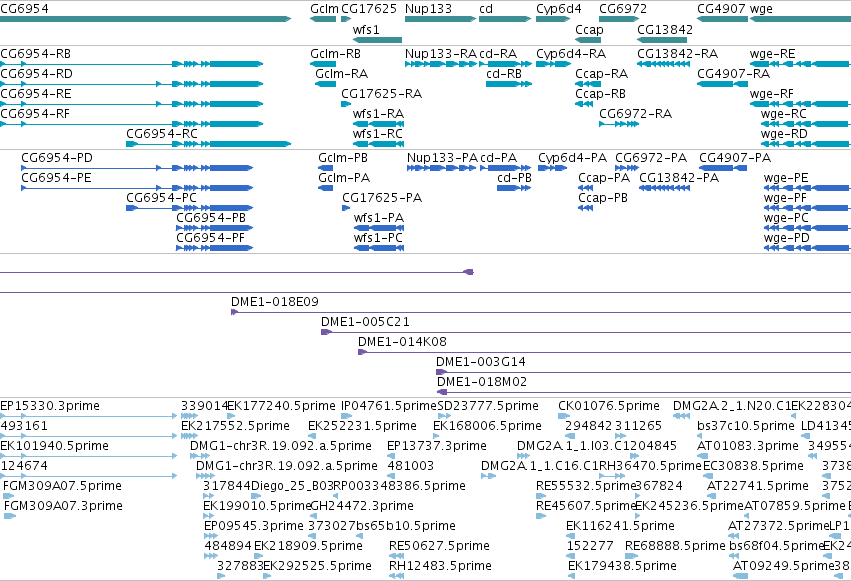851x581 pixels.
Task: Select EST EK168006.5prime
Action: click(x=487, y=426)
